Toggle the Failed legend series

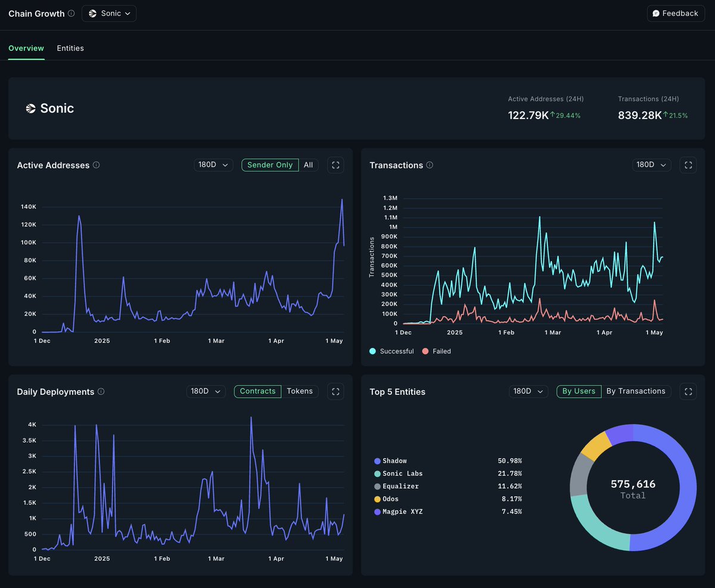pos(437,351)
